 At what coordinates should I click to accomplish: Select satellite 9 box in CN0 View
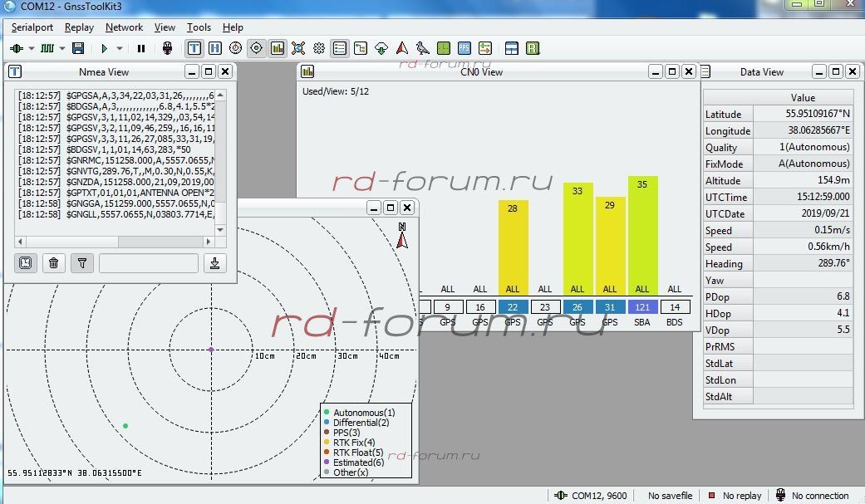[447, 307]
